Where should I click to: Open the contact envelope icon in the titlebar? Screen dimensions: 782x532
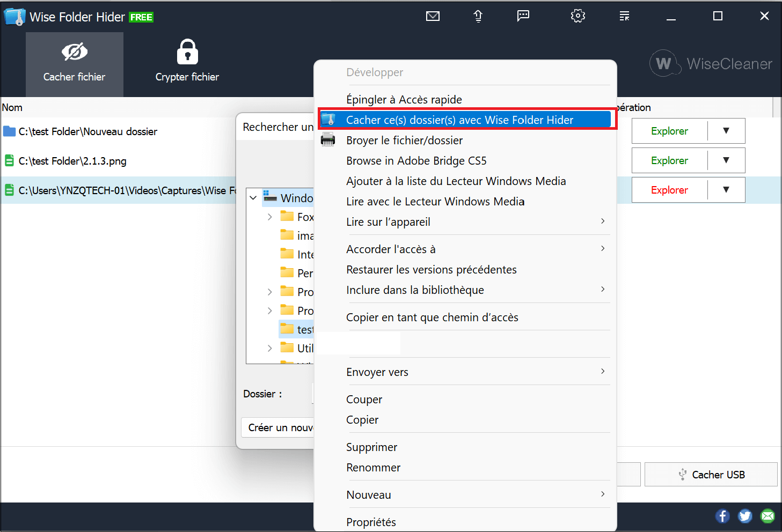coord(433,16)
